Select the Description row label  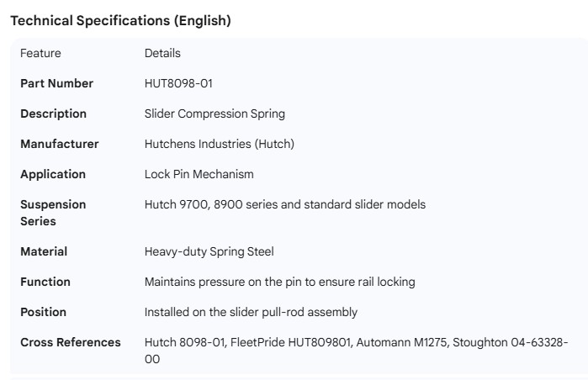pos(53,113)
